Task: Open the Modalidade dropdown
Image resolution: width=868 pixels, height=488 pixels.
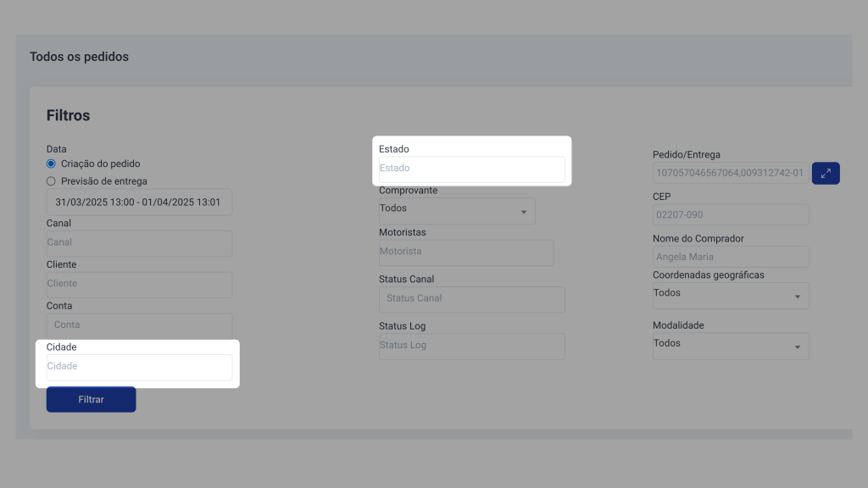Action: 731,346
